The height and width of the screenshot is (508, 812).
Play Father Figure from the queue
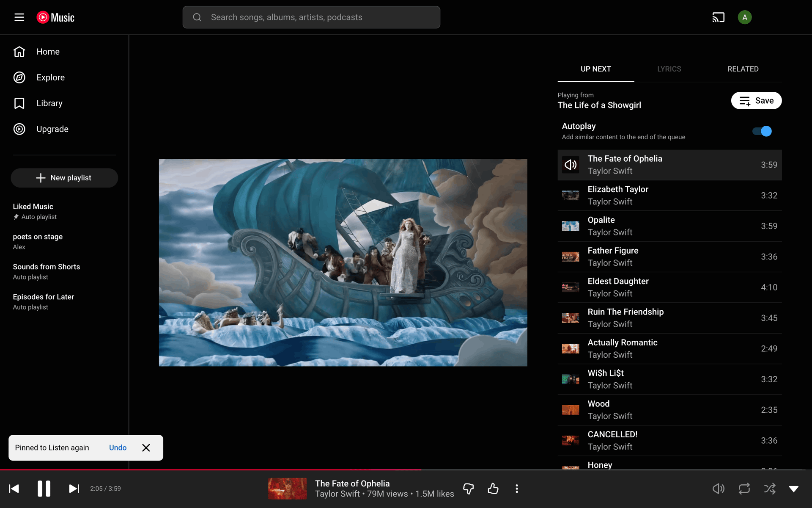(x=669, y=257)
